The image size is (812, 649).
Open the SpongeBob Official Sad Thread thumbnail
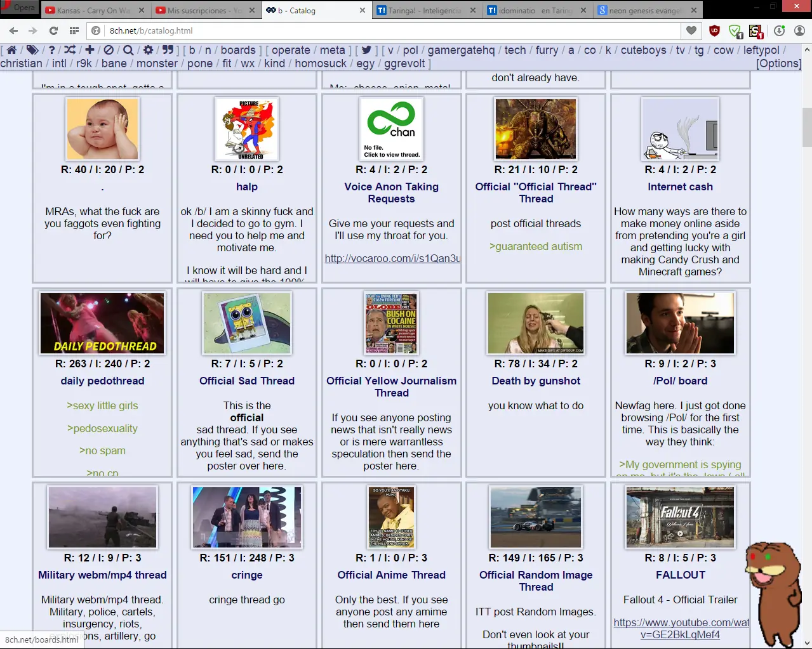pos(247,323)
